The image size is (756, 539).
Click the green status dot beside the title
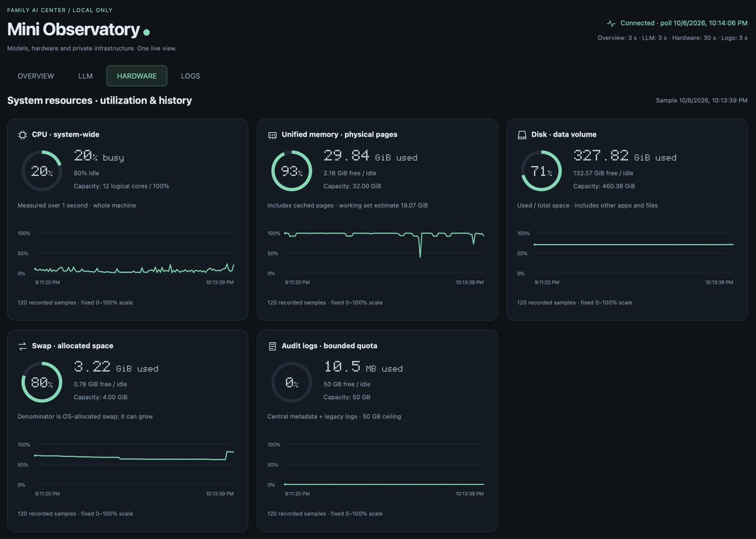point(146,32)
